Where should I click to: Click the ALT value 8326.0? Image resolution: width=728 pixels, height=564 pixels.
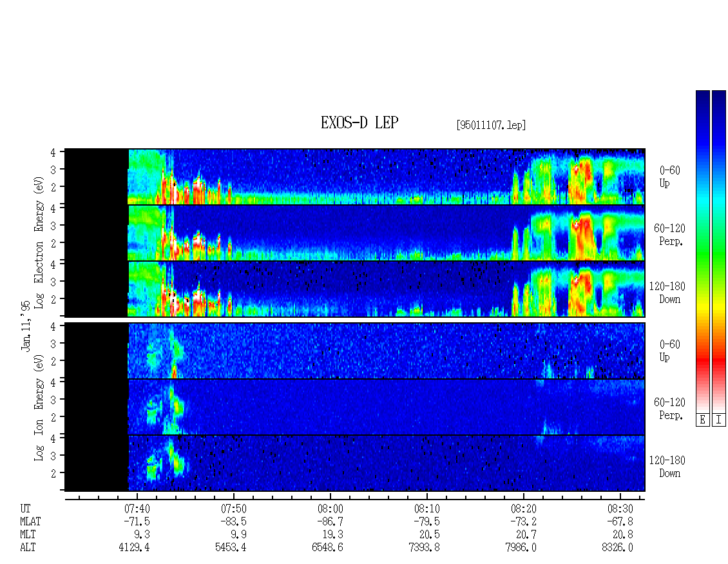(617, 548)
